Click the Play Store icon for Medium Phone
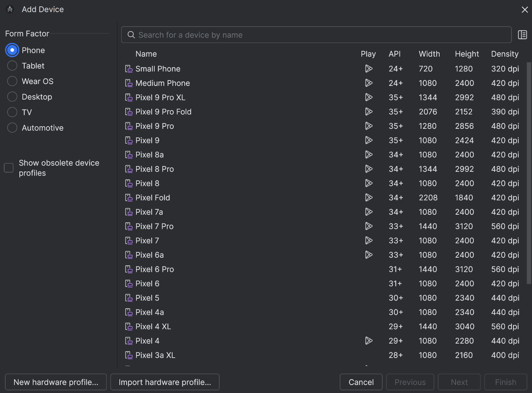The width and height of the screenshot is (532, 393). (x=369, y=83)
